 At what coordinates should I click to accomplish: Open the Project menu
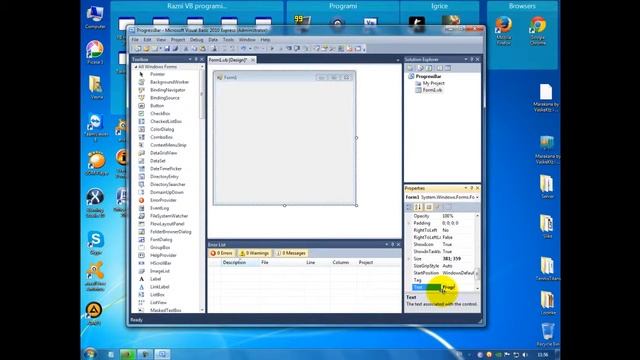tap(178, 40)
